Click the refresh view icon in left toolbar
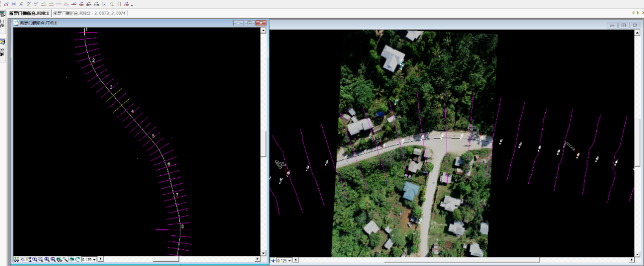Viewport: 644px width, 266px height. [78, 259]
